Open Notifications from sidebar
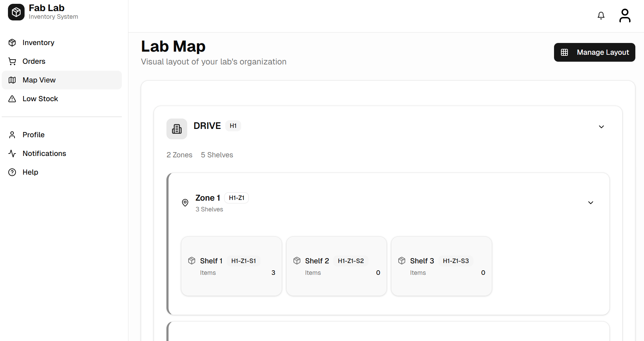This screenshot has width=644, height=341. click(62, 154)
